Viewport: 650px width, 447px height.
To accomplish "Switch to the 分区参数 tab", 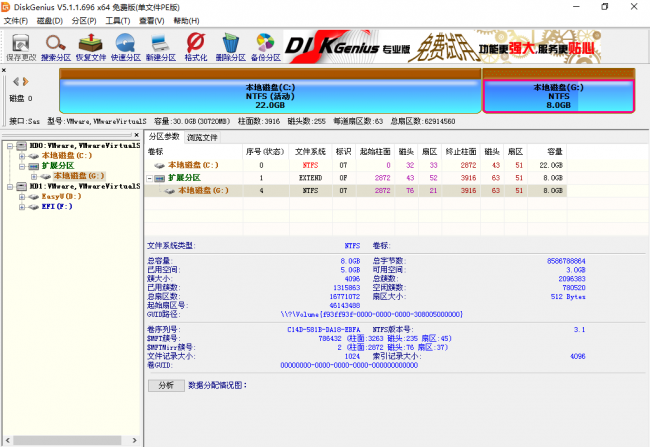I will pyautogui.click(x=164, y=137).
